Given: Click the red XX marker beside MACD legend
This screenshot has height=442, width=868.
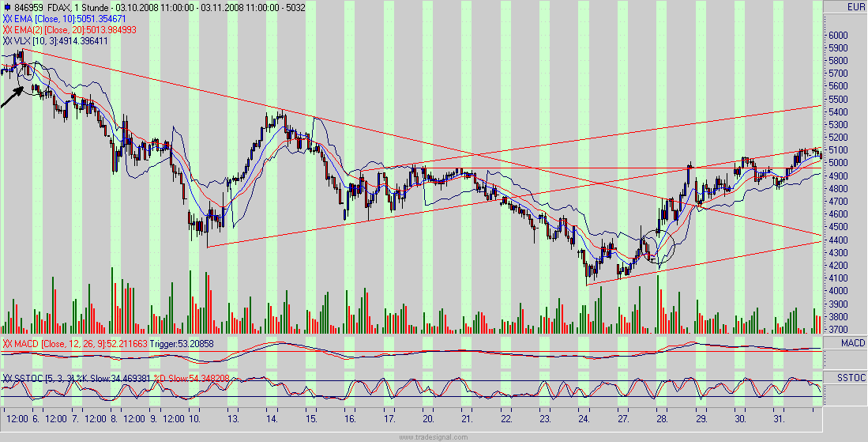Looking at the screenshot, I should pos(8,343).
